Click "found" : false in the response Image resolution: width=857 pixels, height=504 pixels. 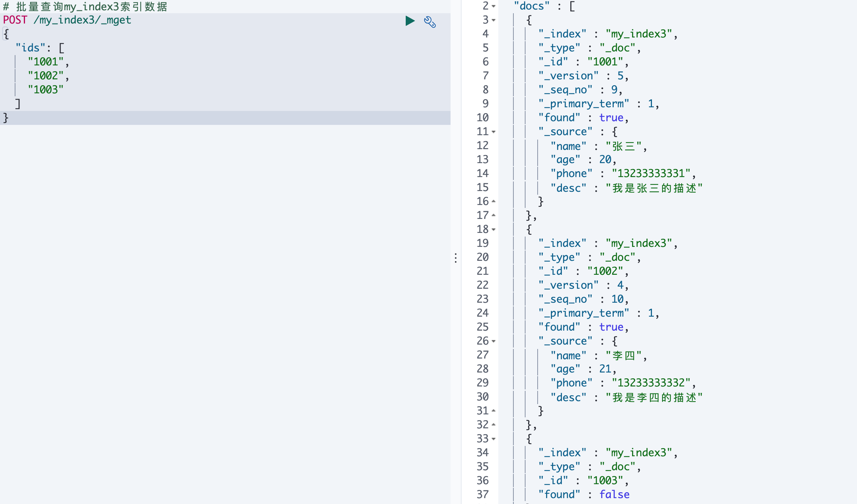pos(584,495)
